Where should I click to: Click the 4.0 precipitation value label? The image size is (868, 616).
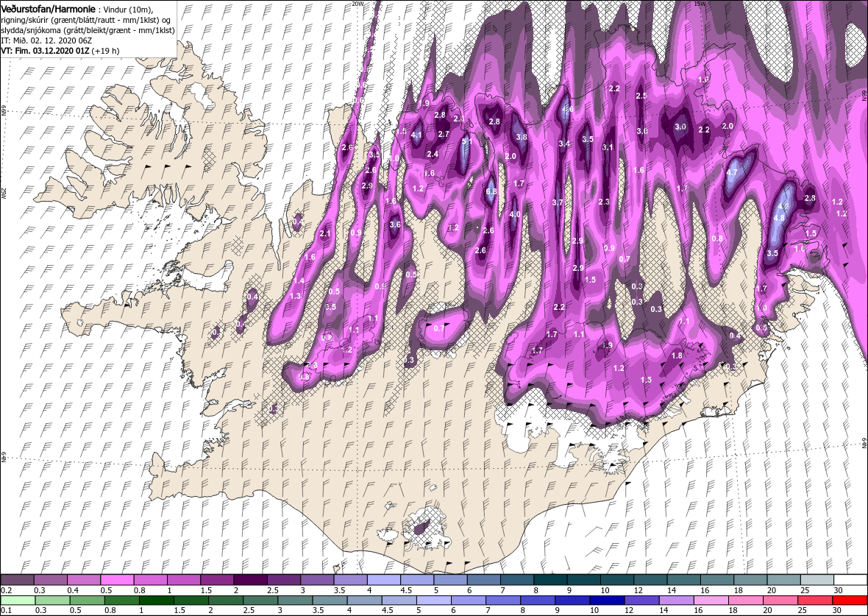(515, 214)
